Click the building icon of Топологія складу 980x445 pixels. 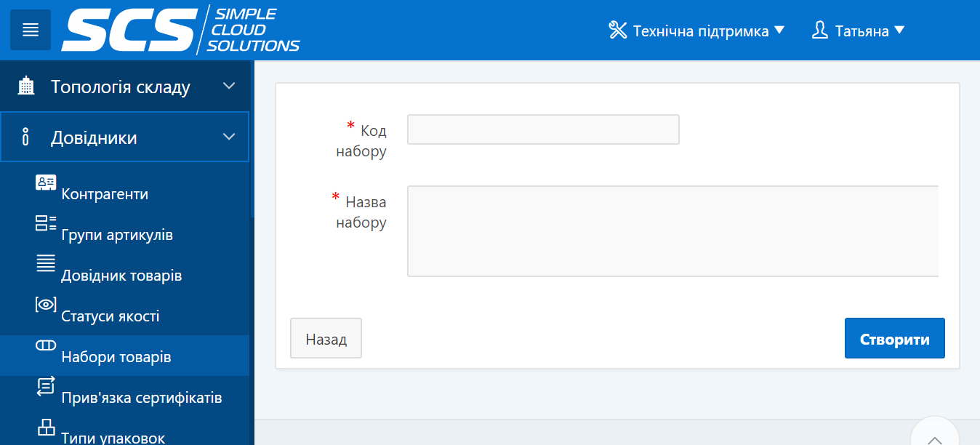pyautogui.click(x=26, y=86)
